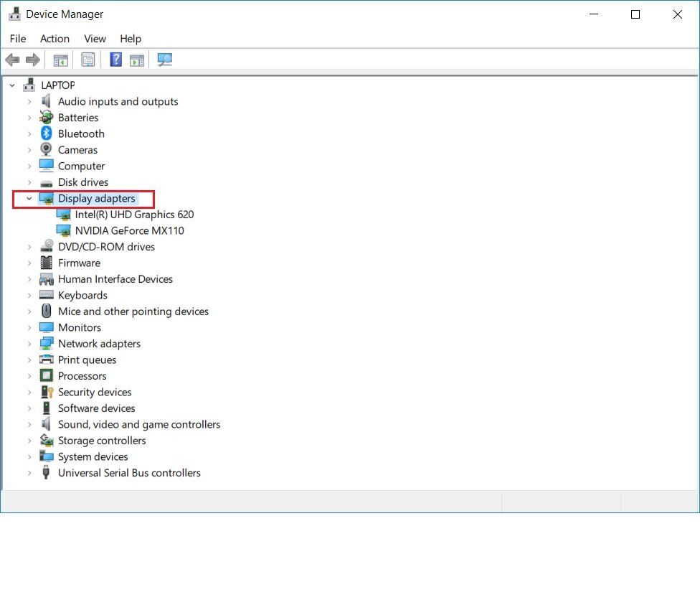
Task: Select the Processors label
Action: (x=82, y=376)
